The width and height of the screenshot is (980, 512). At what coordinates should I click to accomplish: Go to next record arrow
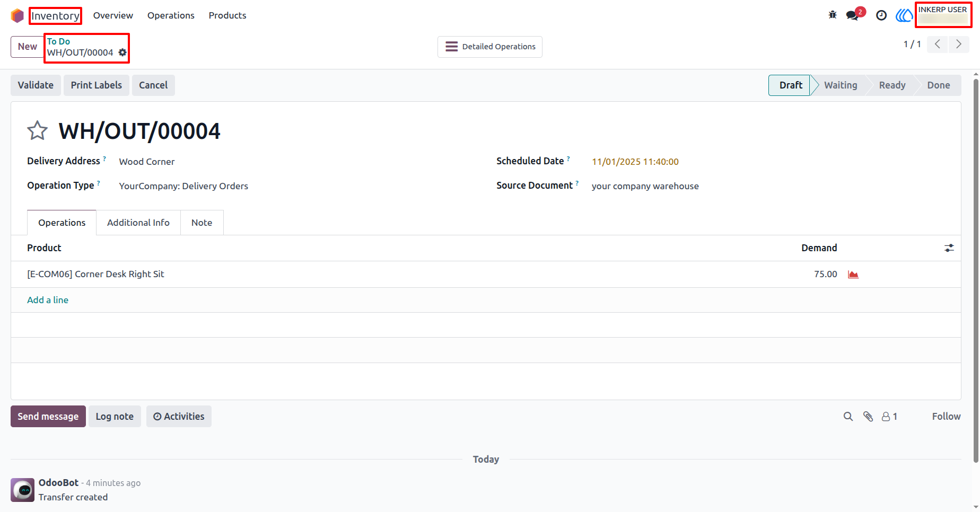point(959,44)
